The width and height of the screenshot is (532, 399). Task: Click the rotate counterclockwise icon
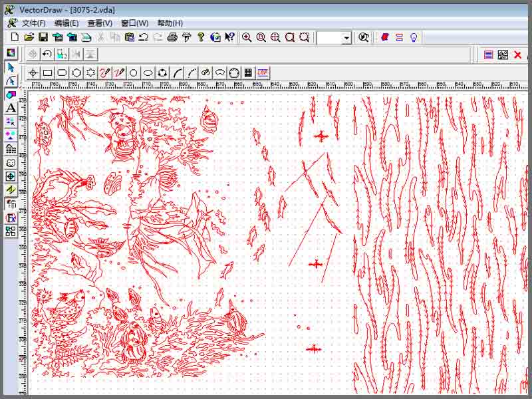47,54
